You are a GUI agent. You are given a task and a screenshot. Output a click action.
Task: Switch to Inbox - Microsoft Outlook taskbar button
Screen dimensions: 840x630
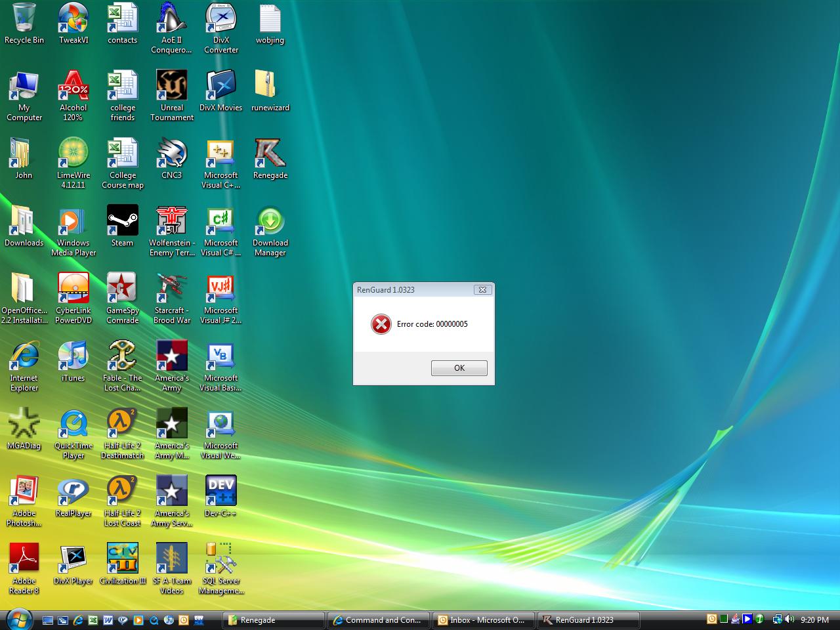482,620
